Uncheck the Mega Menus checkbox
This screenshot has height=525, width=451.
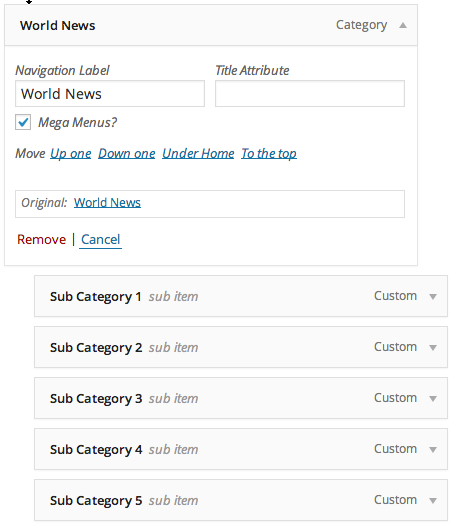(x=23, y=122)
